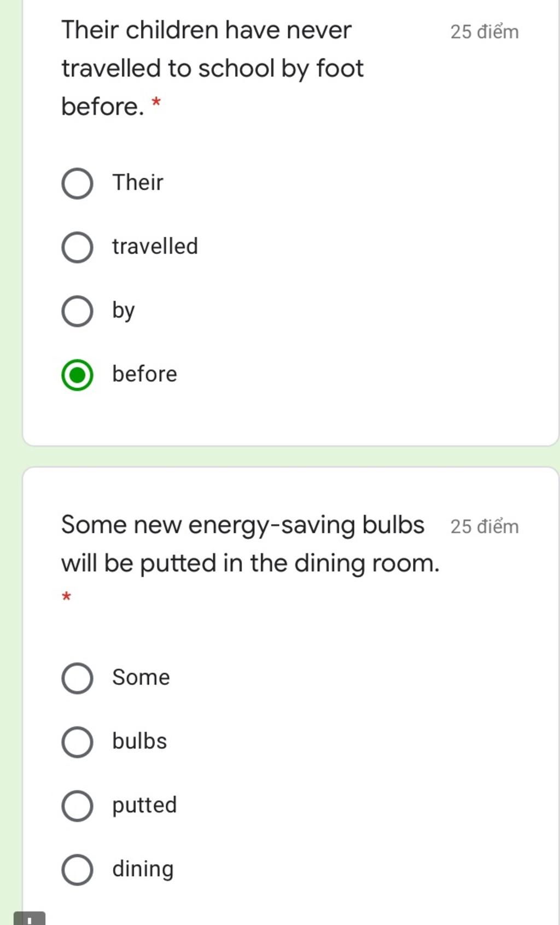Click the first question's 25 điểm label
Viewport: 560px width, 925px height.
coord(485,32)
